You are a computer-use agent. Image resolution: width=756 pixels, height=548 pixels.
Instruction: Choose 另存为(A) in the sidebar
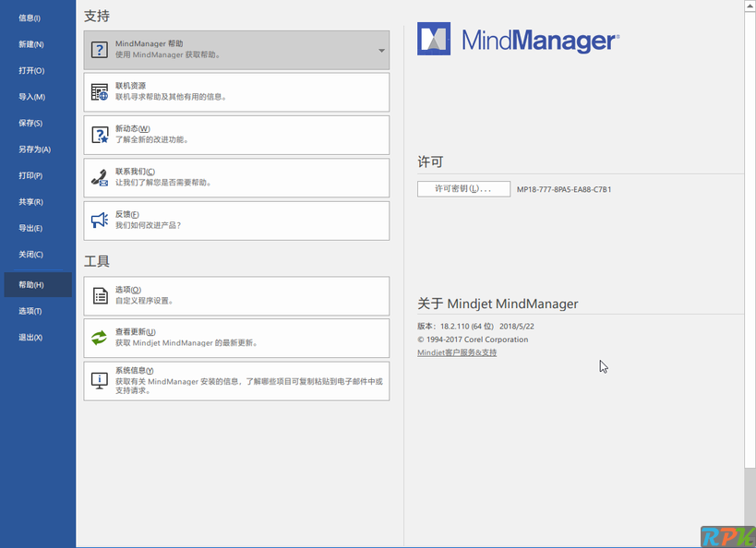click(x=34, y=149)
